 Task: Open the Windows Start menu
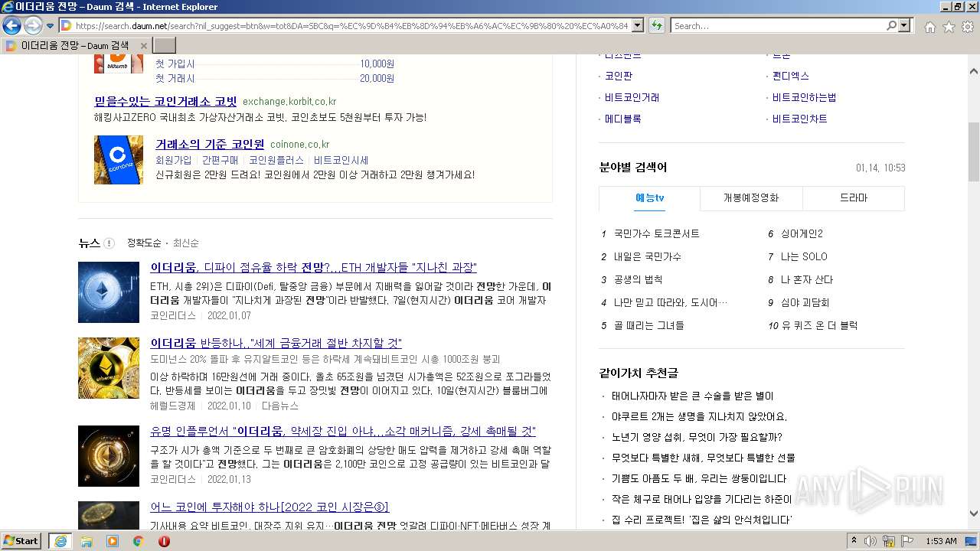click(21, 540)
